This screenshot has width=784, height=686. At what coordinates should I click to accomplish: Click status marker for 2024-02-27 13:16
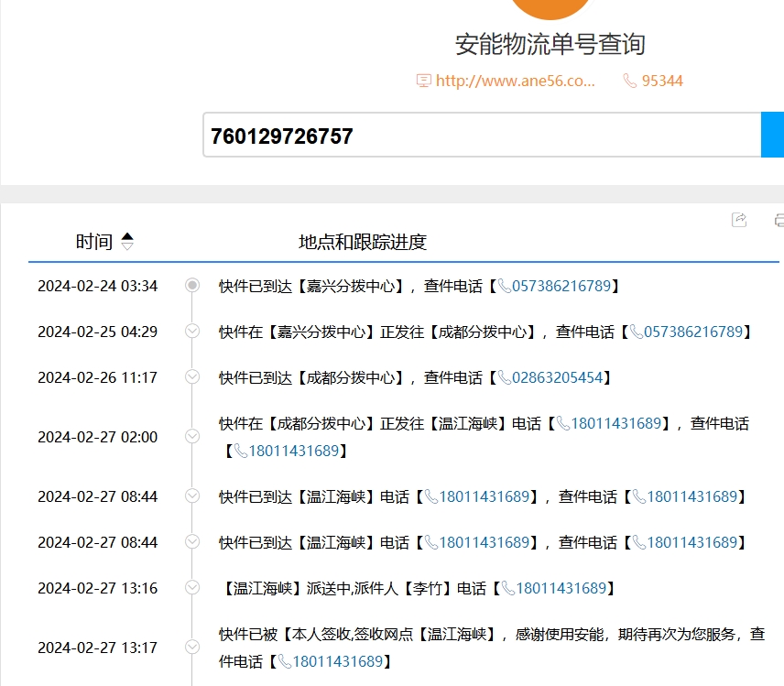click(x=192, y=587)
